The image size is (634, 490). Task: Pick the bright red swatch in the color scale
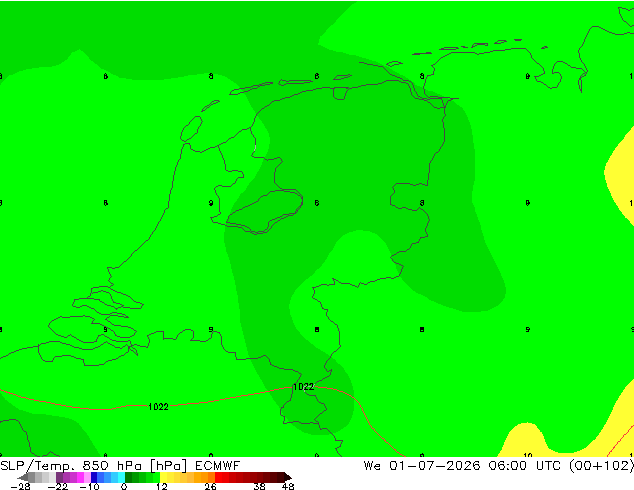(218, 477)
